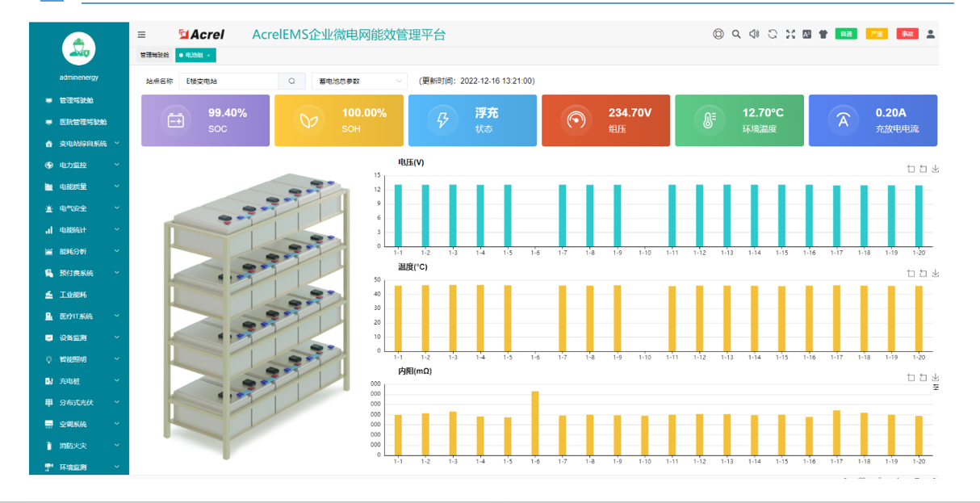Click the 1-1 bar in 电压(V) chart
This screenshot has width=980, height=503.
tap(398, 216)
